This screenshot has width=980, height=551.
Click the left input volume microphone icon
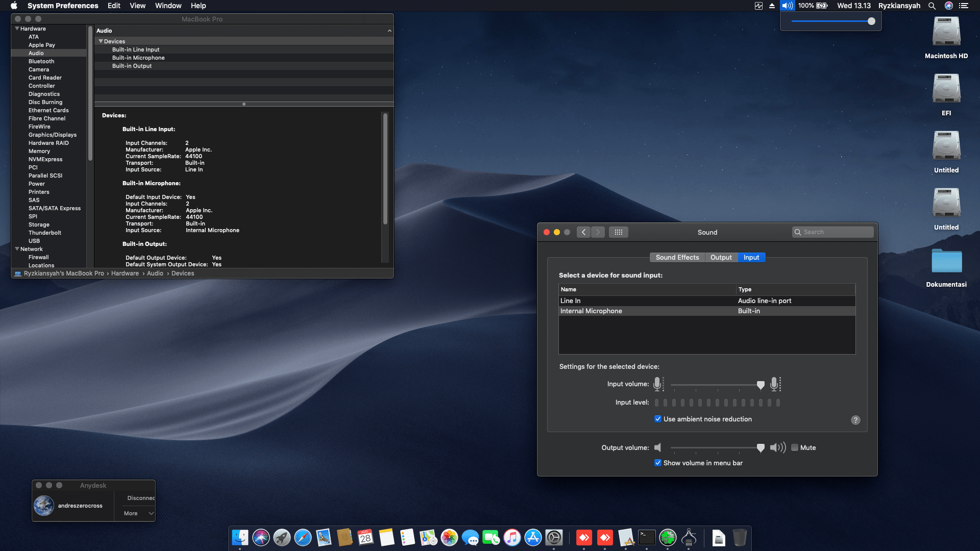coord(658,385)
